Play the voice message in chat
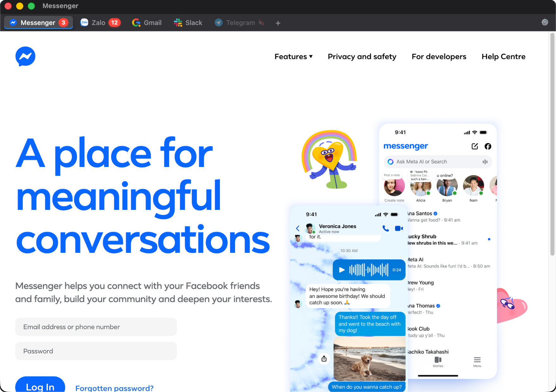This screenshot has width=556, height=392. point(342,270)
